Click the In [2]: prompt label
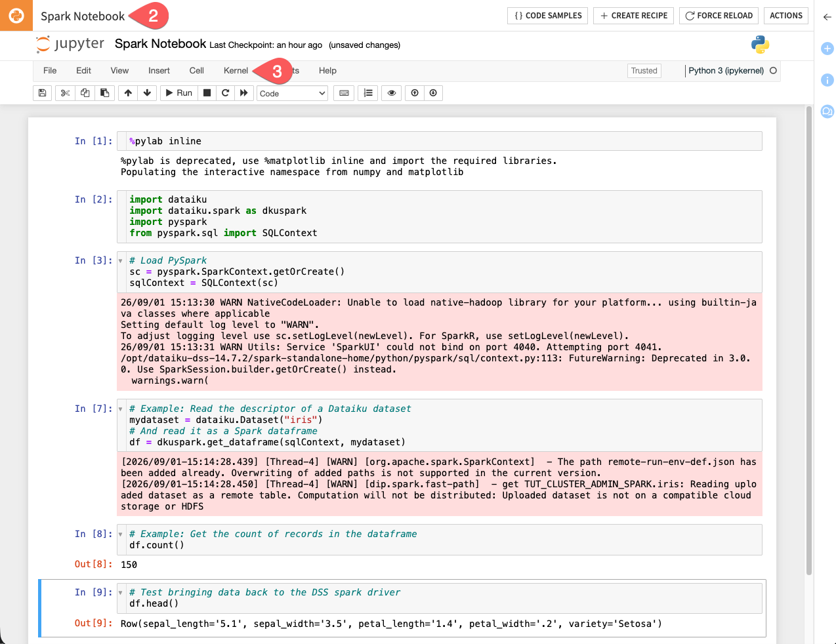The height and width of the screenshot is (644, 836). pyautogui.click(x=93, y=199)
